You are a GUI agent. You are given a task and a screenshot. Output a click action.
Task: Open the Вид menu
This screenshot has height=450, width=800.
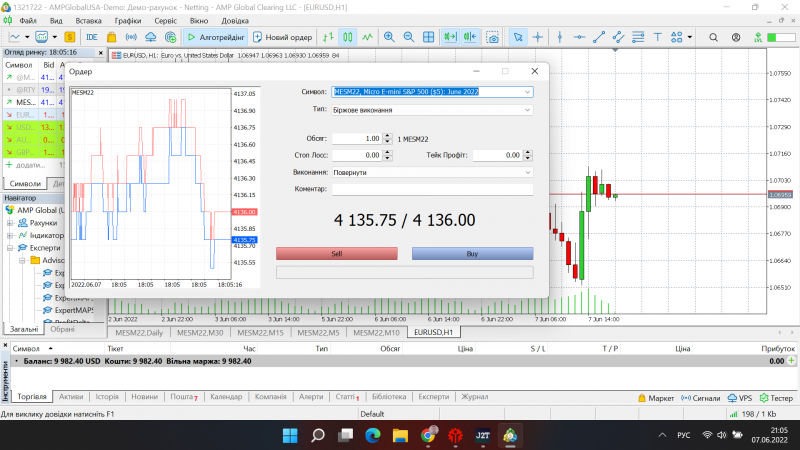click(x=56, y=20)
